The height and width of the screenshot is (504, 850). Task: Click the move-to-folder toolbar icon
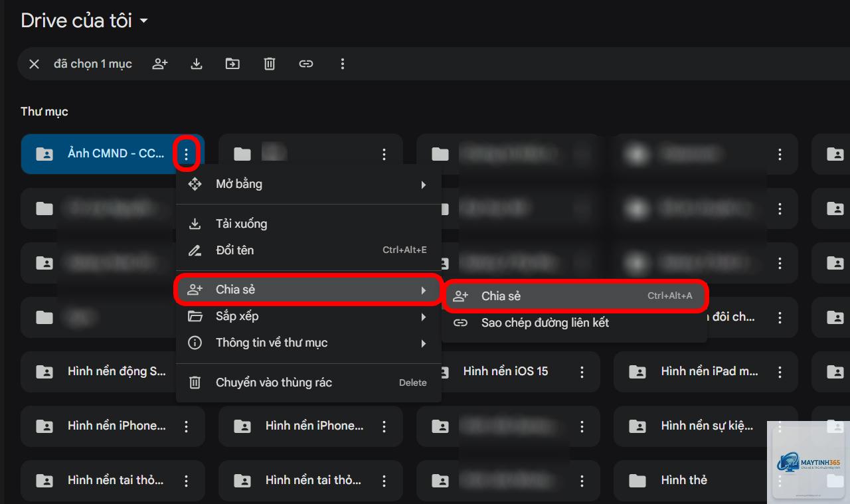(232, 64)
